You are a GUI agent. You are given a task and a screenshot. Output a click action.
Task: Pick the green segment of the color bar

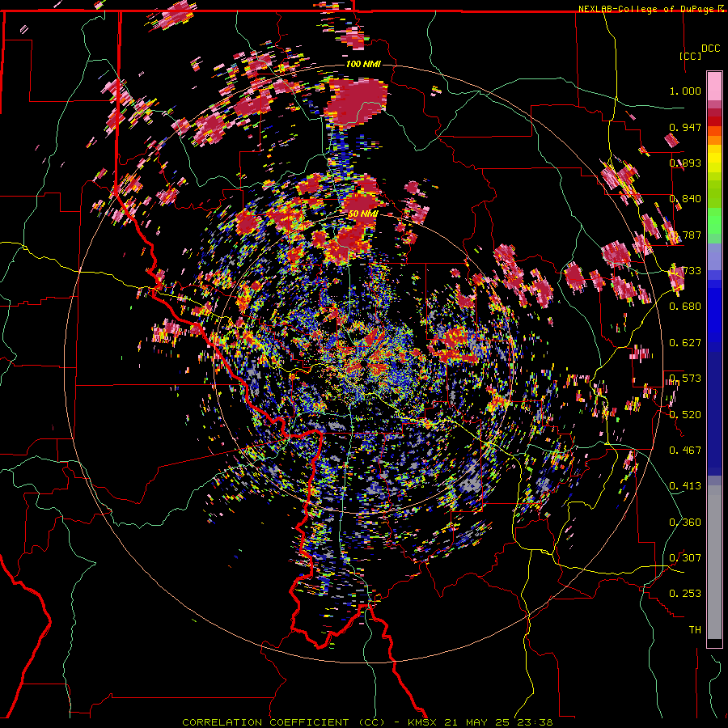714,221
